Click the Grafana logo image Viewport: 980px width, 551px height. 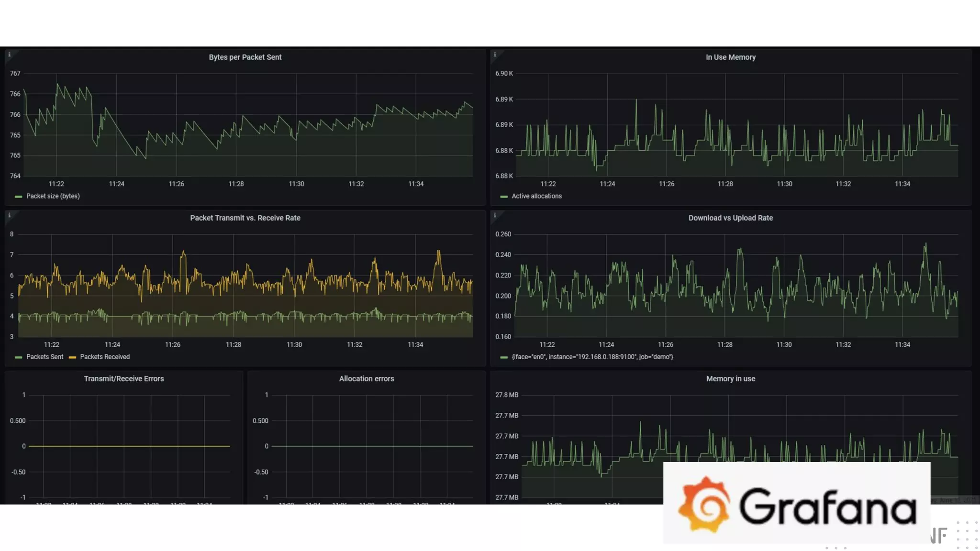click(796, 503)
